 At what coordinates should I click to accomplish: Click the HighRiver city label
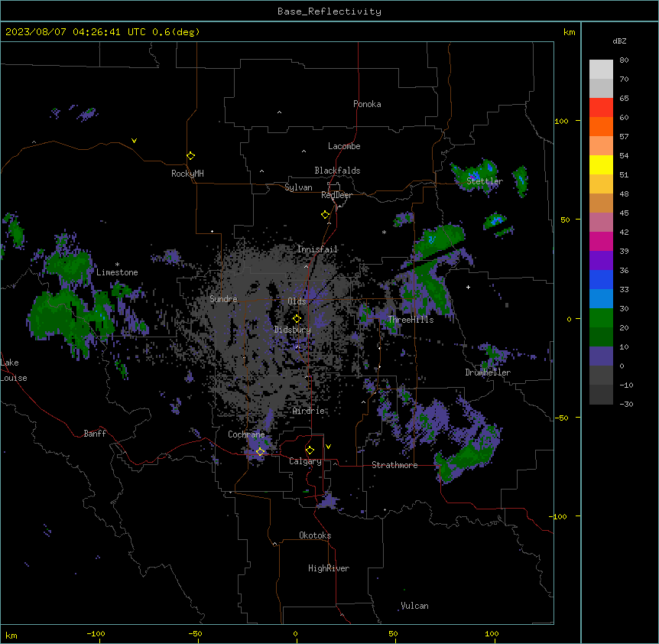click(329, 568)
